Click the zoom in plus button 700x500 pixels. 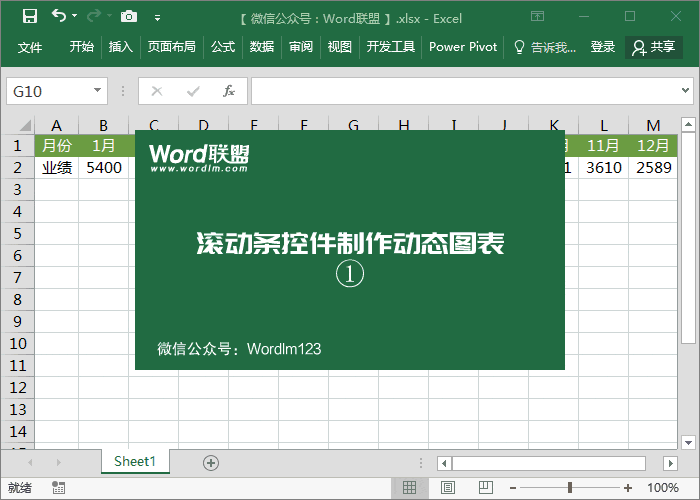click(628, 488)
